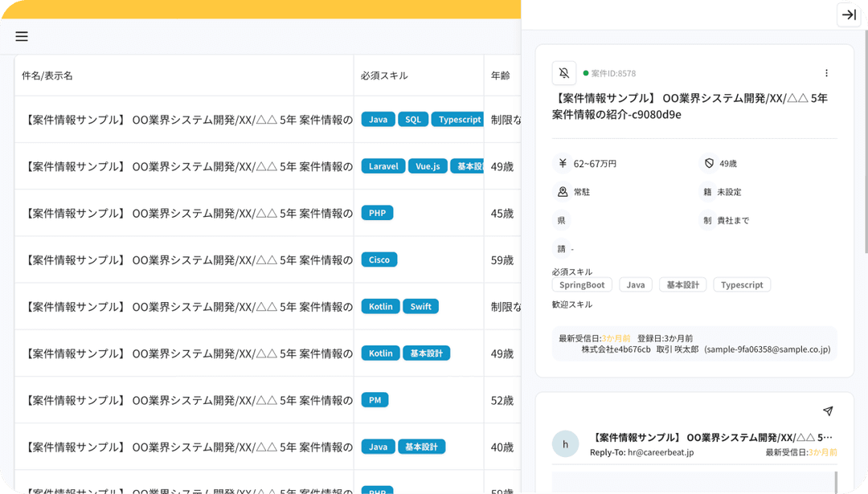This screenshot has height=494, width=868.
Task: Click the detail panel vertical scrollbar
Action: [x=866, y=141]
